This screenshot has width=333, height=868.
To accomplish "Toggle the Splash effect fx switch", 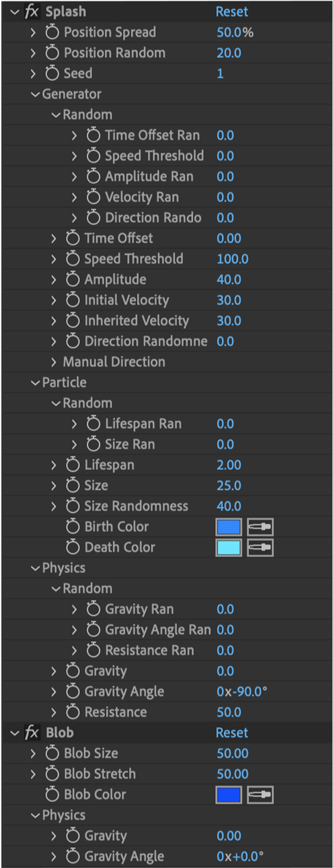I will coord(31,12).
